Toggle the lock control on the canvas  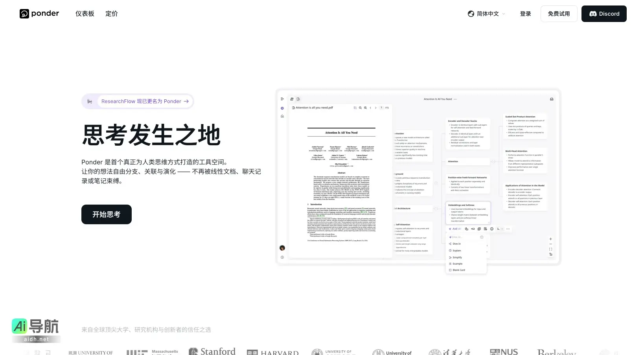550,255
